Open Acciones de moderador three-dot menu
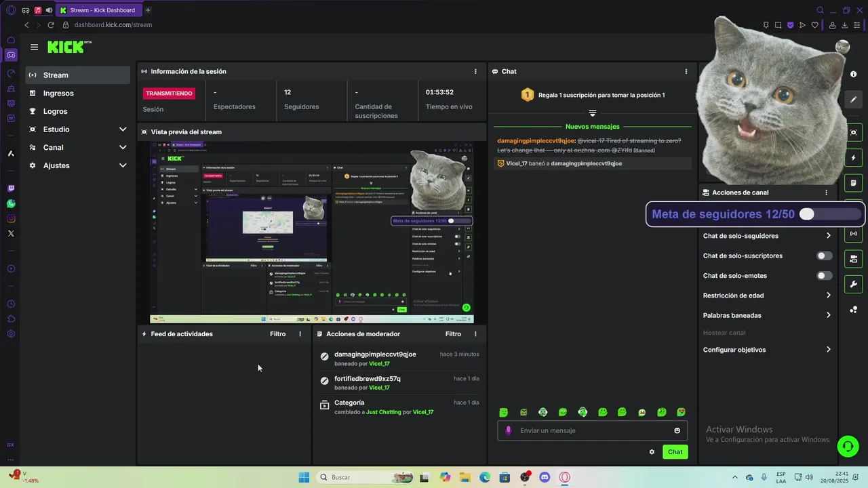The height and width of the screenshot is (488, 868). (475, 334)
